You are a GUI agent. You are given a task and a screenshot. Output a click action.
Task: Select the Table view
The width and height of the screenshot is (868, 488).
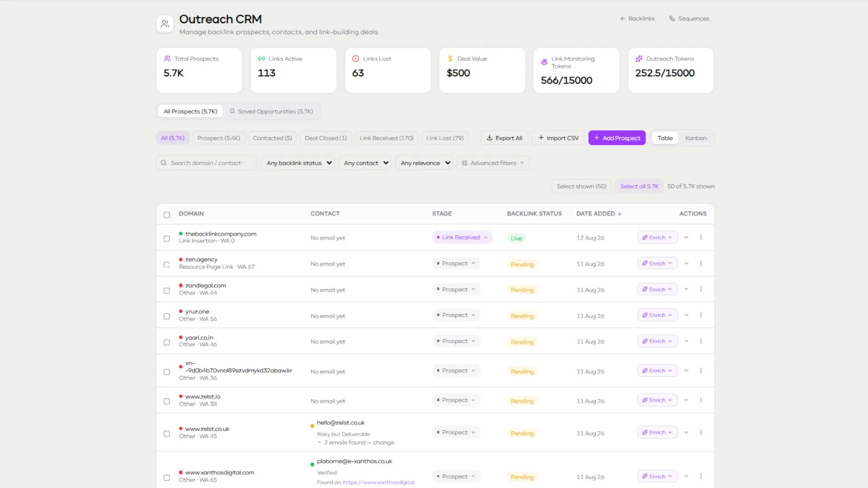click(x=665, y=138)
